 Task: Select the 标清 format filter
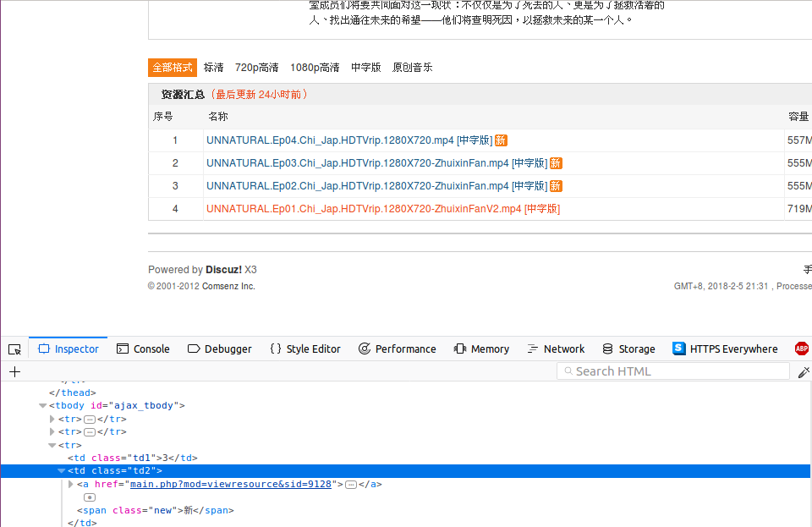pyautogui.click(x=213, y=68)
